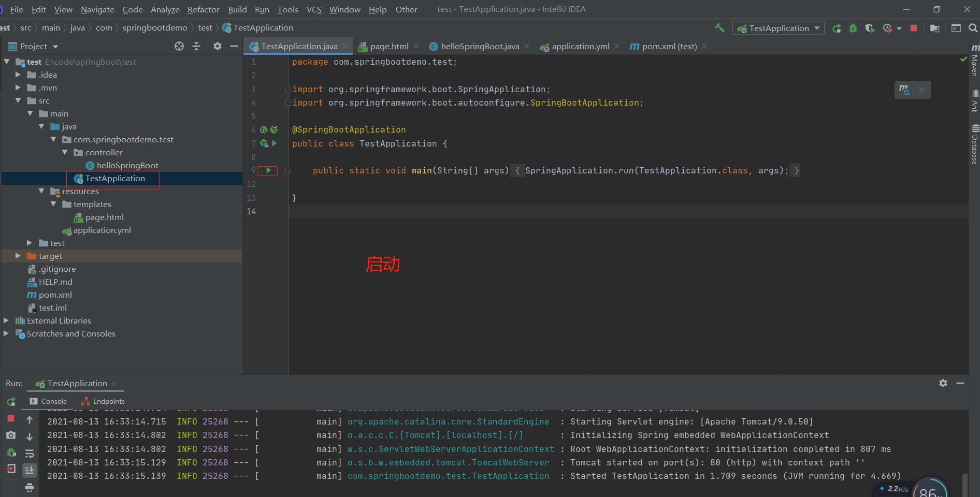The image size is (980, 497).
Task: Open Run panel settings gear
Action: click(943, 383)
